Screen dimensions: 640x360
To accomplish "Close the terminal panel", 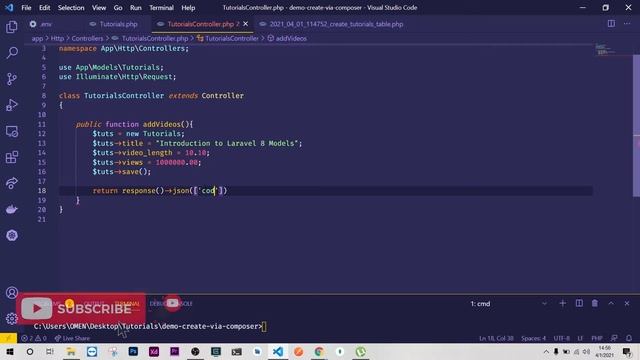I will coord(627,303).
